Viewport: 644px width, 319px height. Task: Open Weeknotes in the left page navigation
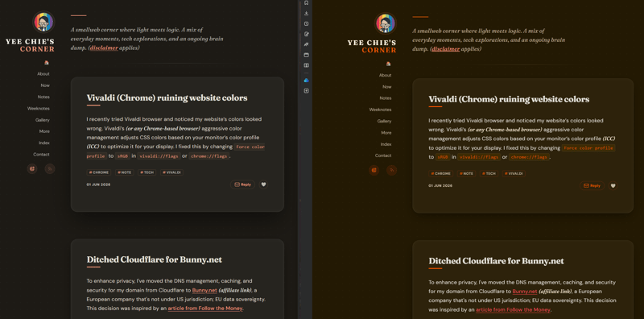click(x=38, y=109)
